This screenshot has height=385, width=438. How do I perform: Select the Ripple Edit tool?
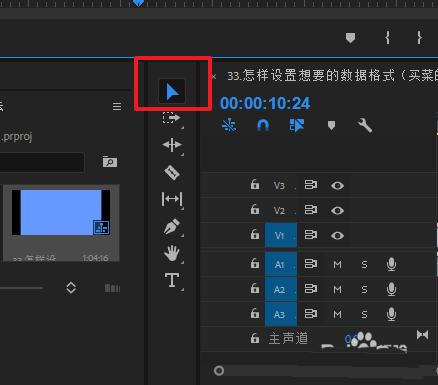[172, 145]
